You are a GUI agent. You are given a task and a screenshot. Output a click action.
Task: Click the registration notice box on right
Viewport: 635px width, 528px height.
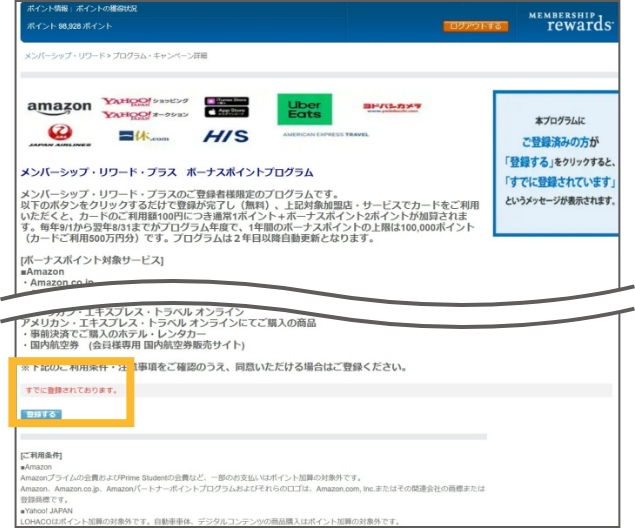coord(562,164)
